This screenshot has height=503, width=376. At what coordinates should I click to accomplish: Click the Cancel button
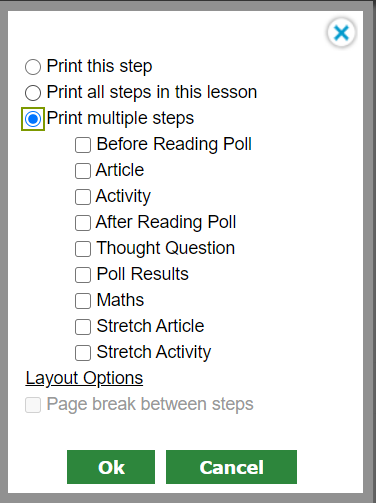[231, 467]
